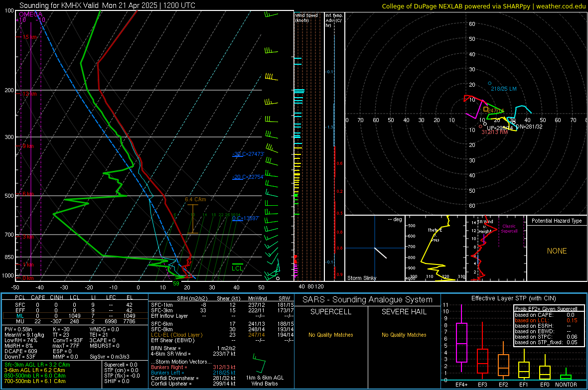The width and height of the screenshot is (588, 390).
Task: Click the Wind Speed (knots) panel header
Action: point(306,17)
